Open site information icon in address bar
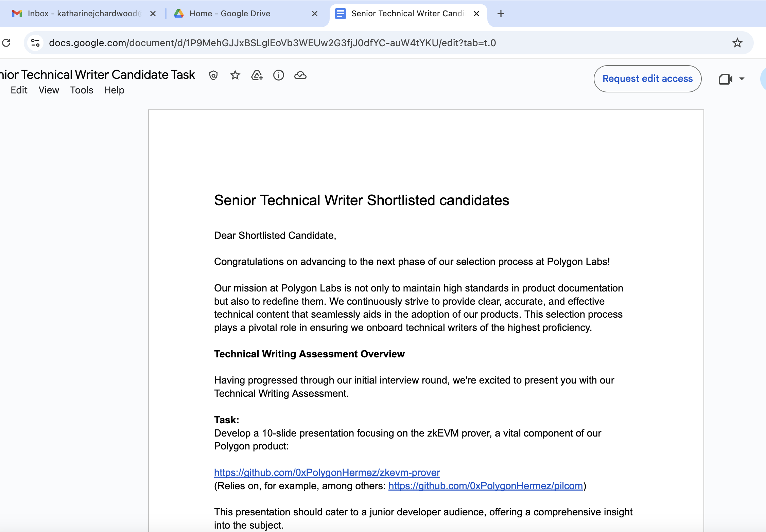 (35, 43)
